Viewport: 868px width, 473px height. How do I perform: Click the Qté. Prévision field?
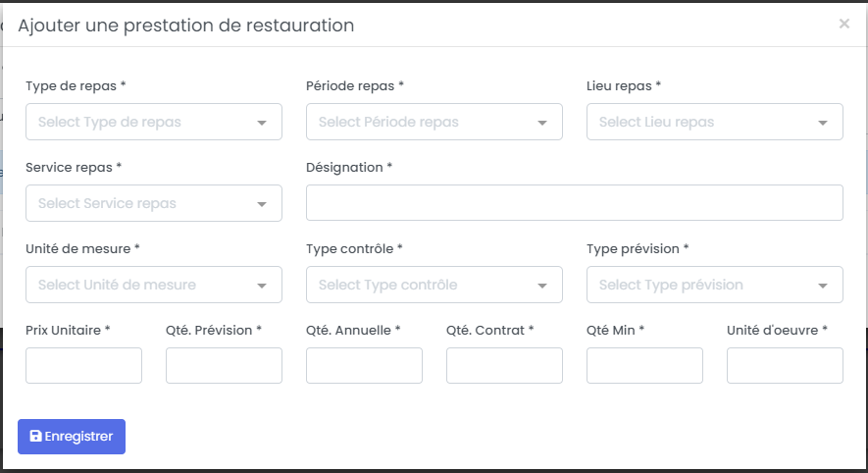pos(224,366)
